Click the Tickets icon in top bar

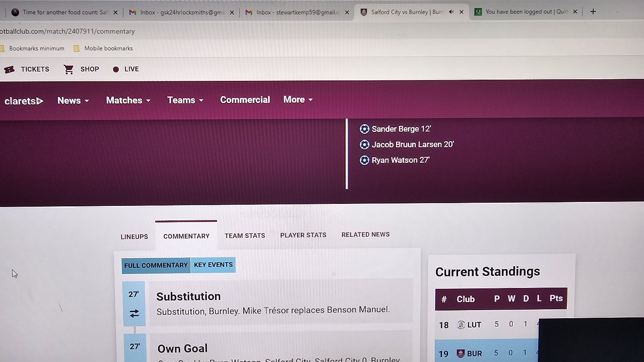tap(9, 70)
